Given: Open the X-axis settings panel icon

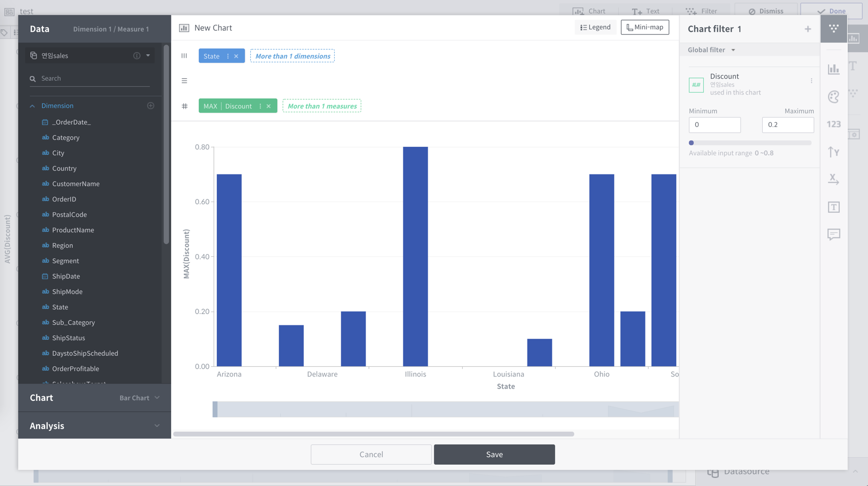Looking at the screenshot, I should click(833, 179).
